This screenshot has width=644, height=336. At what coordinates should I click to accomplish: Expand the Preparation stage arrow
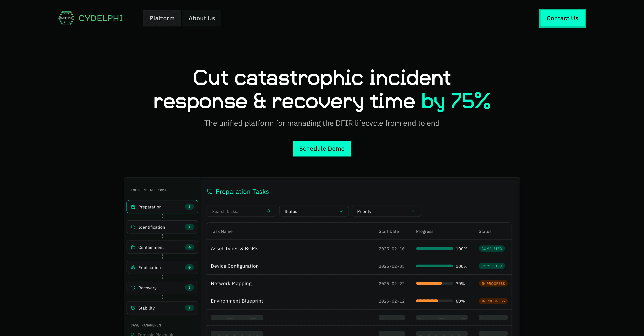190,207
